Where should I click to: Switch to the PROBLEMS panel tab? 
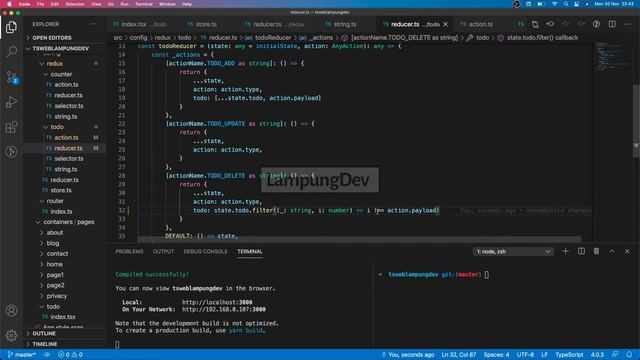click(129, 251)
